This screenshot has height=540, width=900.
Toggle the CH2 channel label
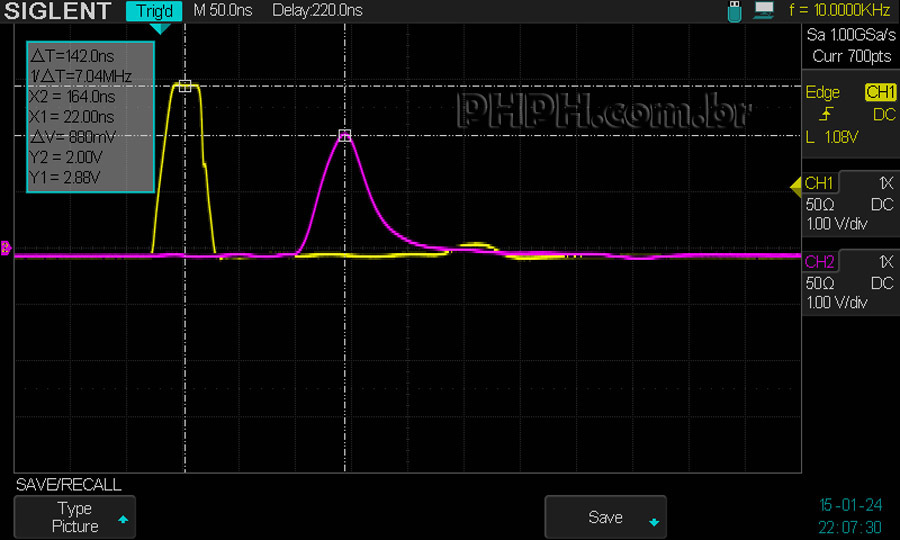tap(819, 262)
